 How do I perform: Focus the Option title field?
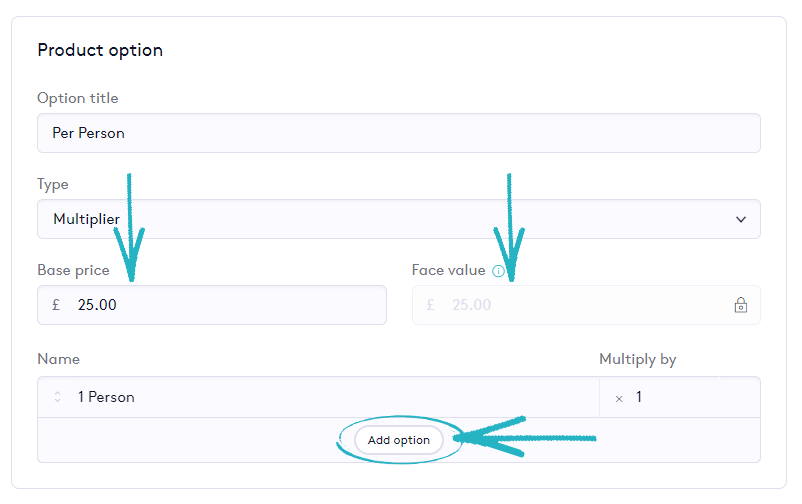[x=398, y=133]
